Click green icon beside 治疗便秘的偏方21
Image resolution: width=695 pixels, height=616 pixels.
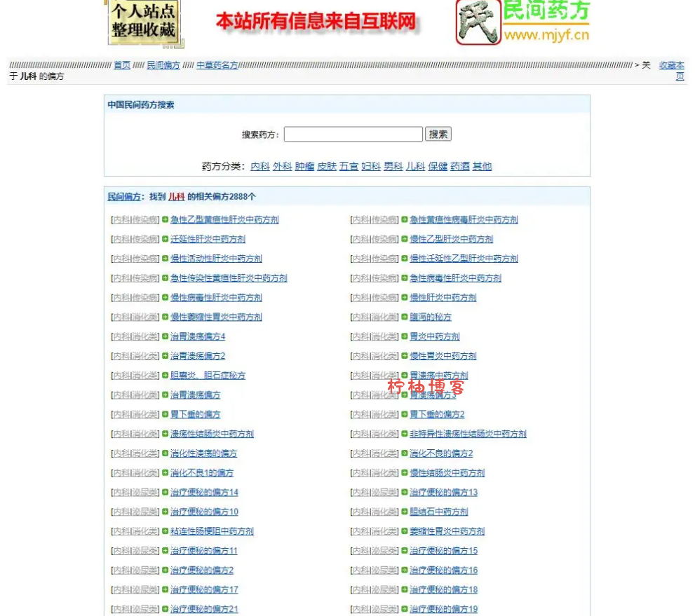pos(163,610)
